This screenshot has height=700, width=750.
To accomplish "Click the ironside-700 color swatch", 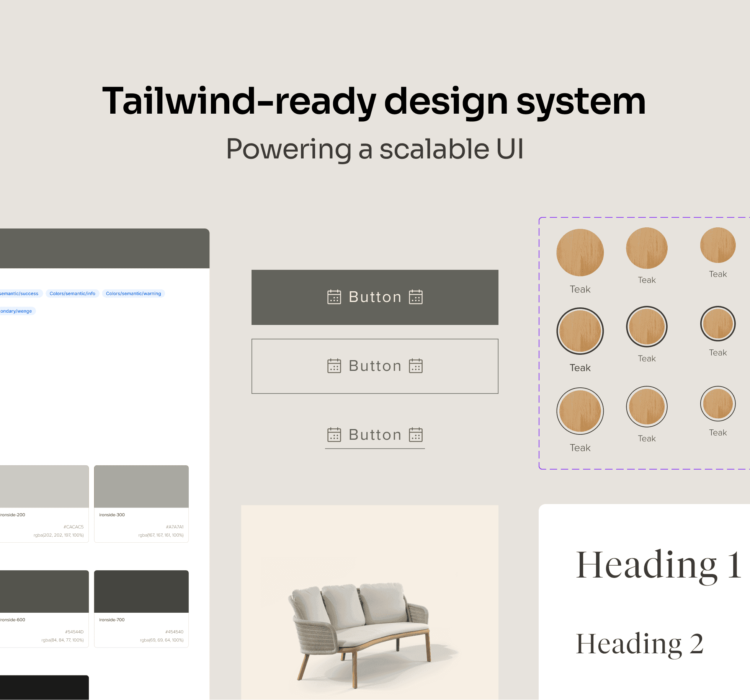I will coord(141,592).
